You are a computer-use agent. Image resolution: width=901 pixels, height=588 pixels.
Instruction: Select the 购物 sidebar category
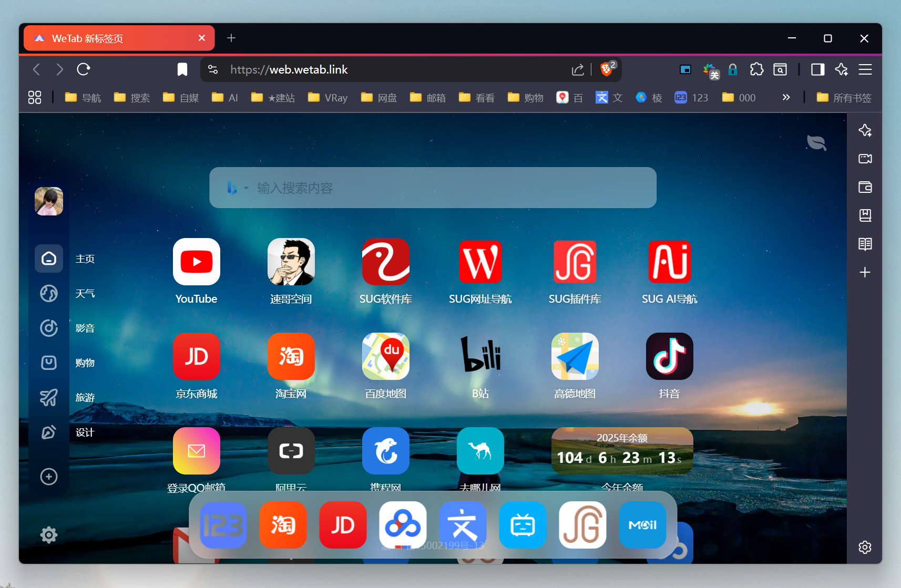49,363
